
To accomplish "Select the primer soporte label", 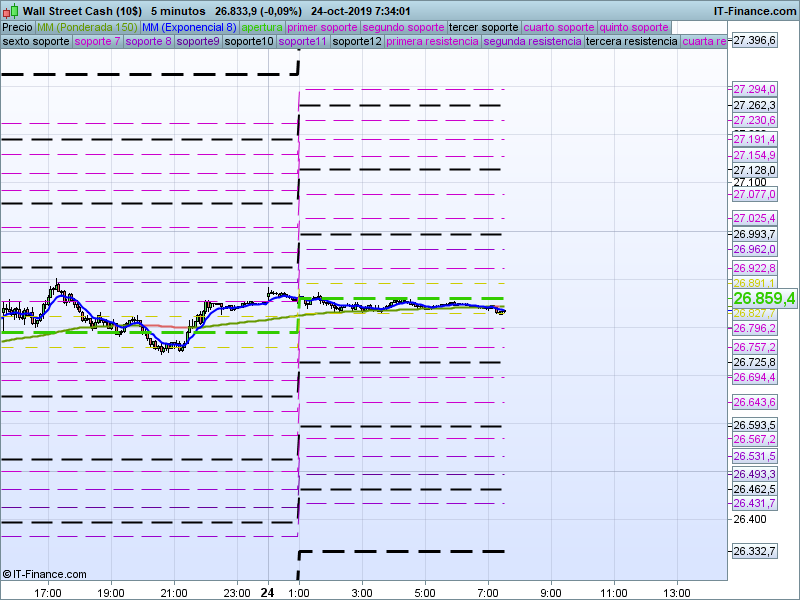I will click(x=322, y=27).
